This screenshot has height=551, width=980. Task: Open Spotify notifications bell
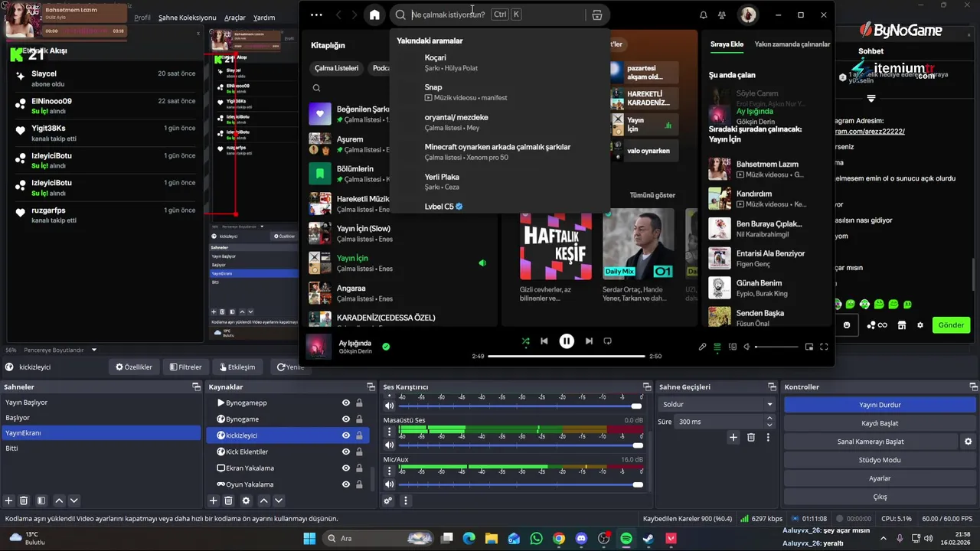click(x=703, y=15)
